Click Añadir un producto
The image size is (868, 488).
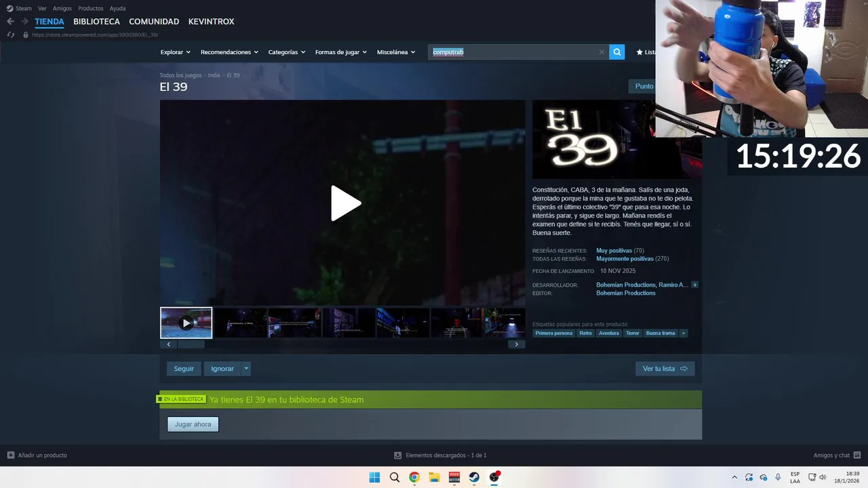point(37,455)
